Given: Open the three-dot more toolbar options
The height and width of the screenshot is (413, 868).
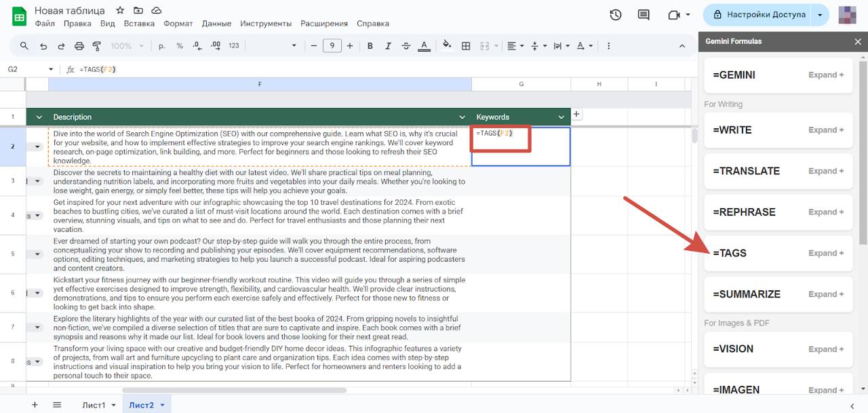Looking at the screenshot, I should (608, 46).
